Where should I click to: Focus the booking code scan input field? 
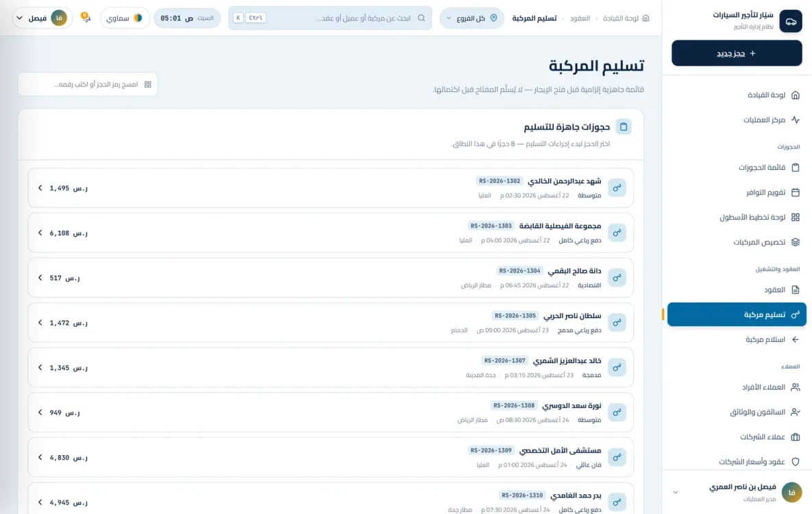tap(88, 84)
